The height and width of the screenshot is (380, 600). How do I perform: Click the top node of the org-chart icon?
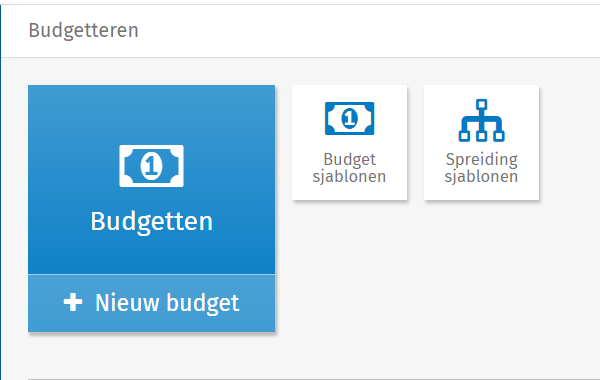[482, 104]
